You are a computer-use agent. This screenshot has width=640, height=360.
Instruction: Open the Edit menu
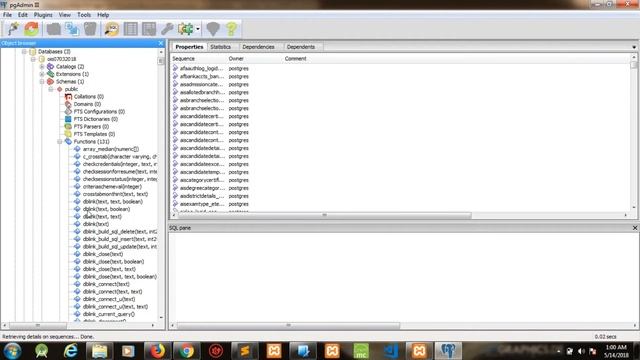[22, 15]
